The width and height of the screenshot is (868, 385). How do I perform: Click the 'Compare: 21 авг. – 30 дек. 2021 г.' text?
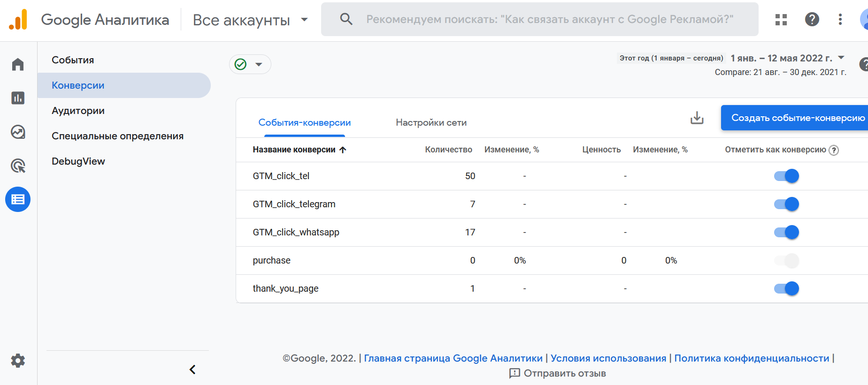pos(780,72)
